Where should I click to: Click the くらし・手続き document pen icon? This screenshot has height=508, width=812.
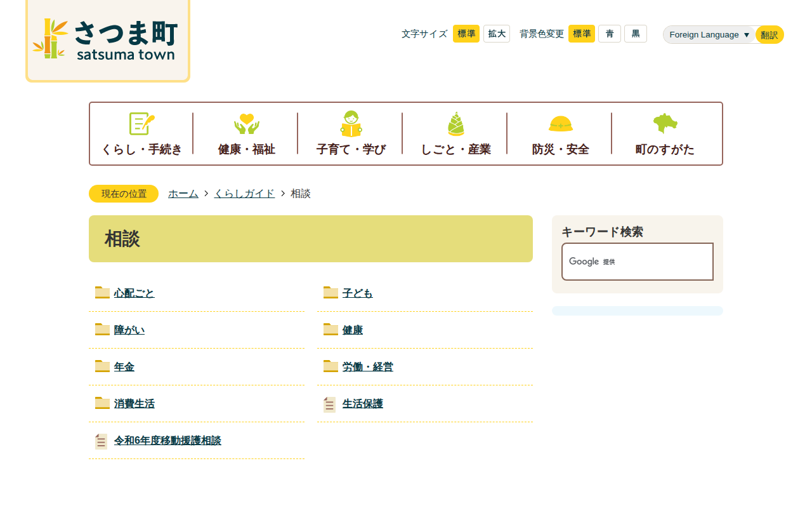coord(142,123)
